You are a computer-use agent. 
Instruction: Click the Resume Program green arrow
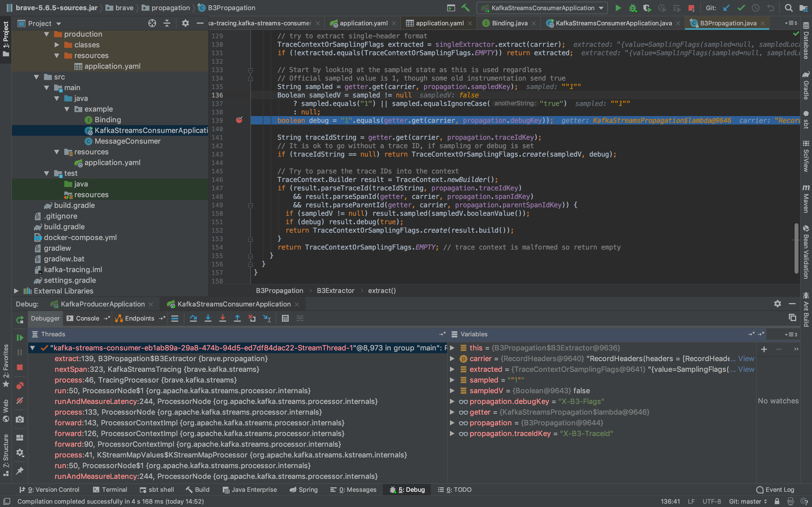20,338
